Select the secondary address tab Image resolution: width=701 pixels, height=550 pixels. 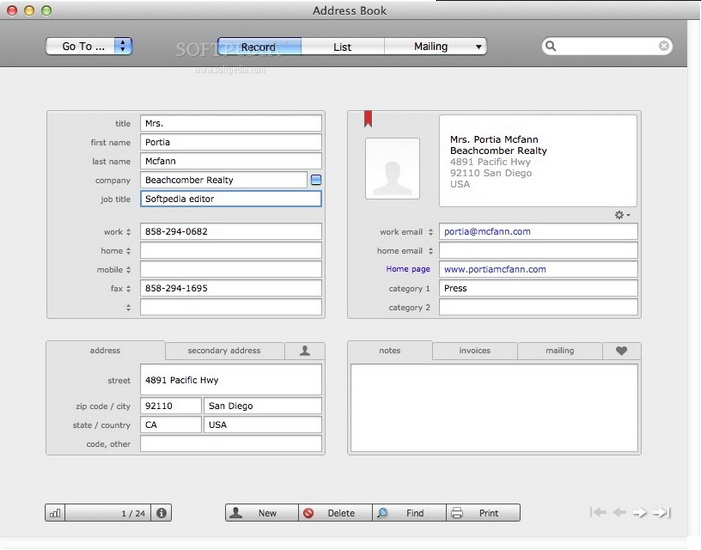click(224, 351)
